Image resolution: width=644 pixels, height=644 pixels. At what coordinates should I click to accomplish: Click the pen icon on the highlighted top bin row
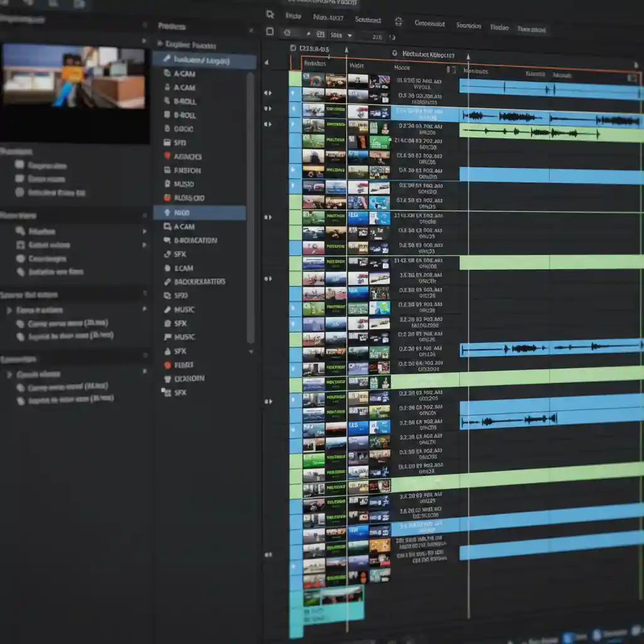click(166, 58)
